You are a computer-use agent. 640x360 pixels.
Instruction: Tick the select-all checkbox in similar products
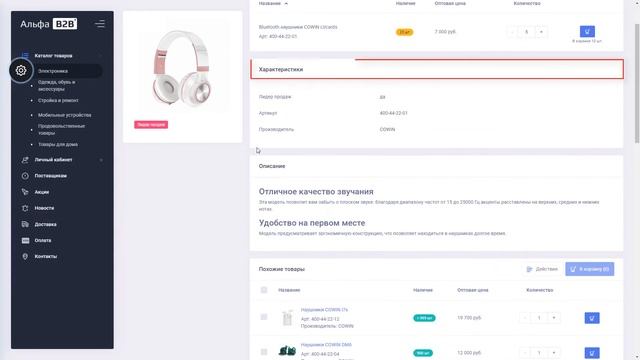point(264,290)
